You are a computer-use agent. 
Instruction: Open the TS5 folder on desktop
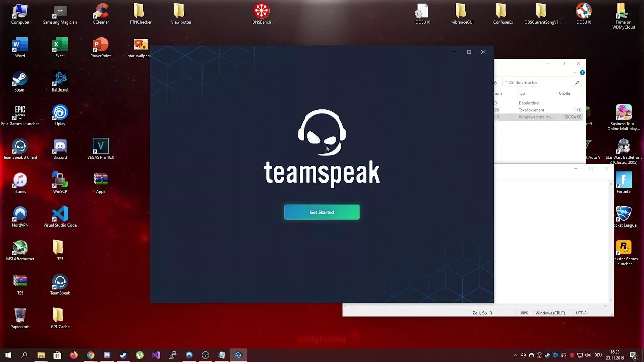(x=60, y=251)
